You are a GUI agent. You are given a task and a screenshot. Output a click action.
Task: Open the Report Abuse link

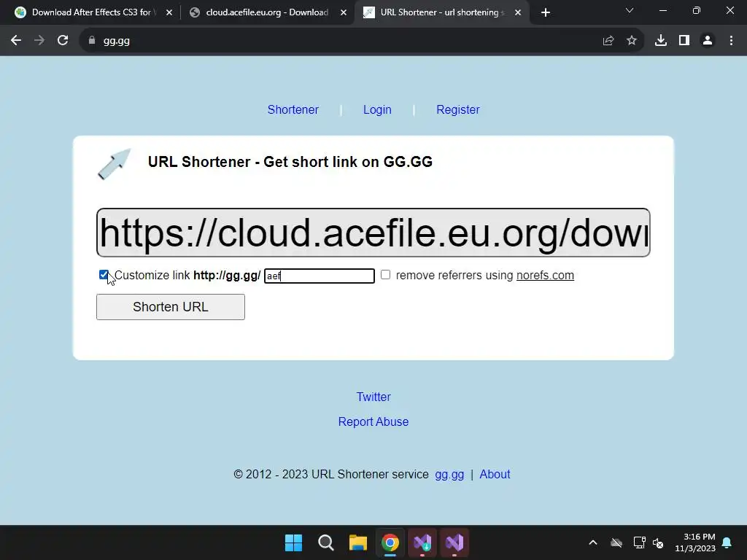tap(373, 421)
